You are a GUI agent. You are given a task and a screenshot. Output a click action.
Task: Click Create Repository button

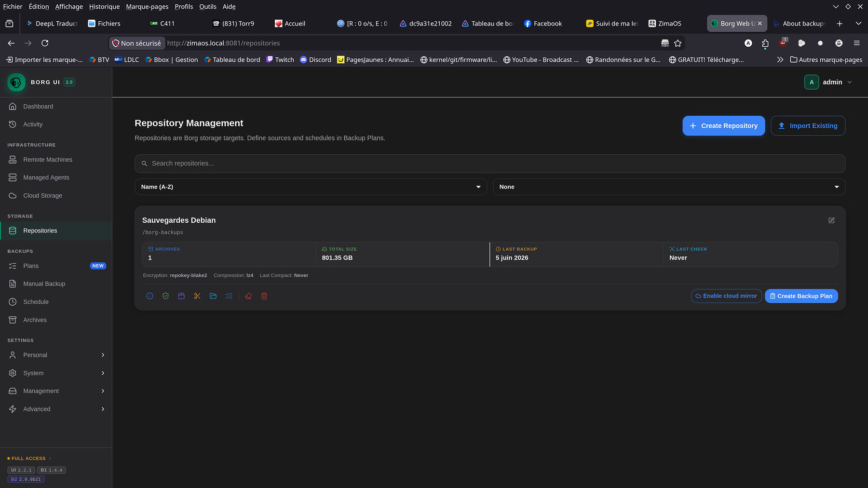click(723, 126)
